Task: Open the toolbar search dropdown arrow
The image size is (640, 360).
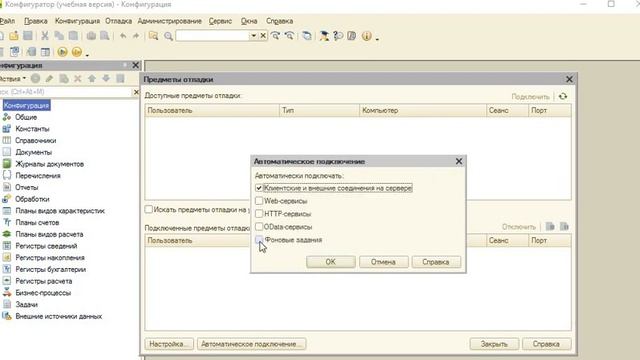Action: tap(253, 36)
